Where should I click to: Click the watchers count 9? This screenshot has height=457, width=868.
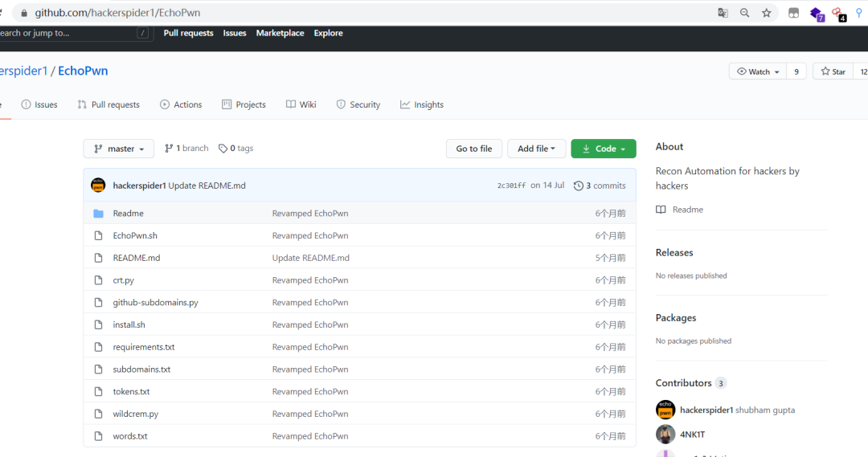pyautogui.click(x=796, y=72)
